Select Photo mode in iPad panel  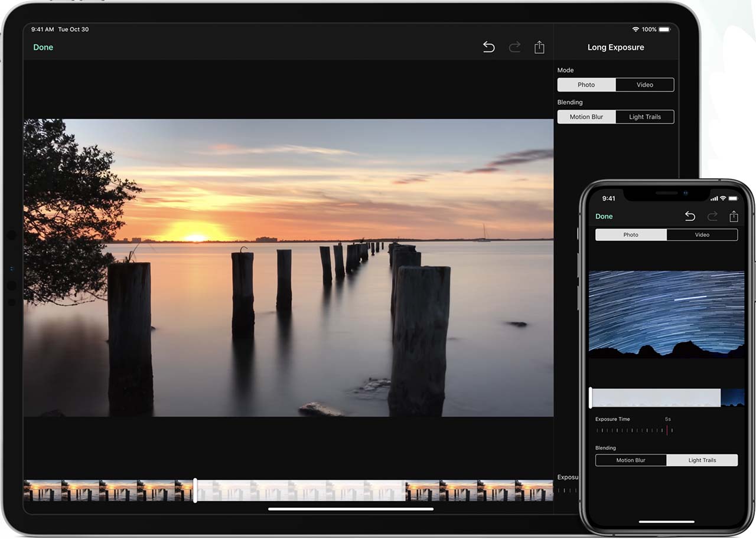[x=586, y=85]
